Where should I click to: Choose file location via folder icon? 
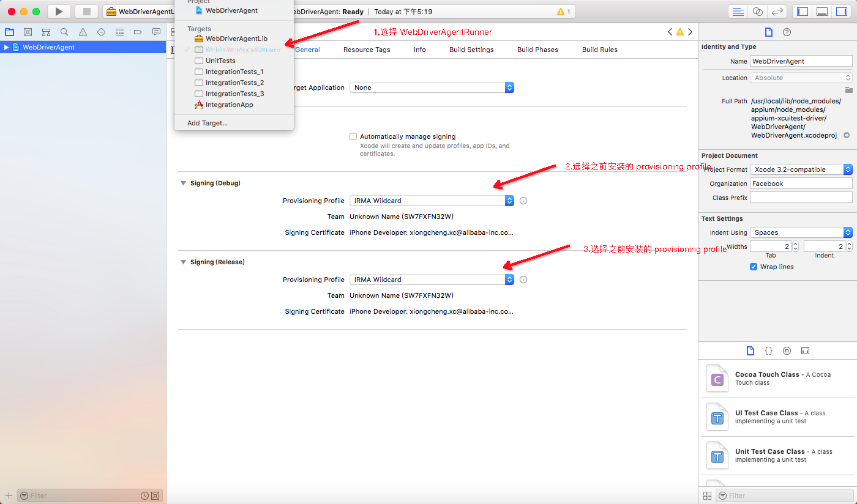coord(848,90)
